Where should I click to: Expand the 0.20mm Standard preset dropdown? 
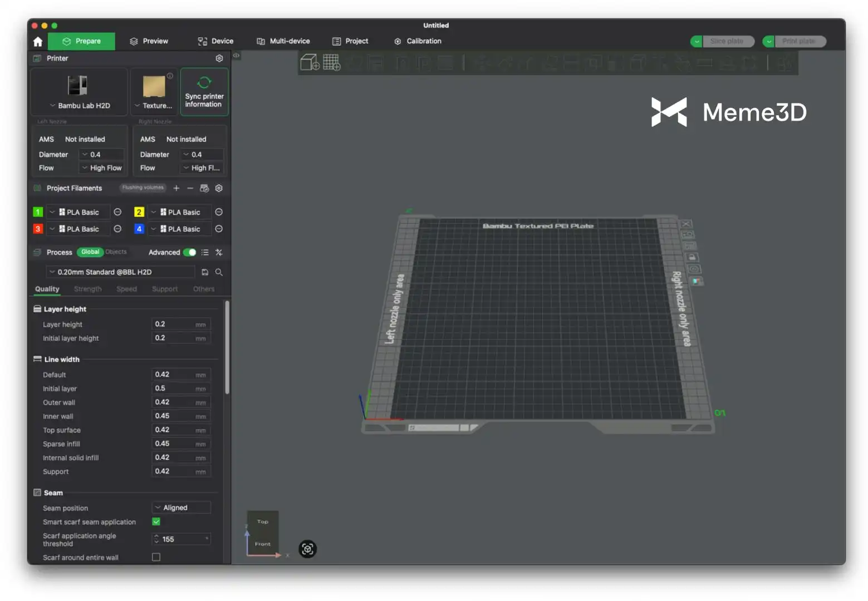point(120,272)
